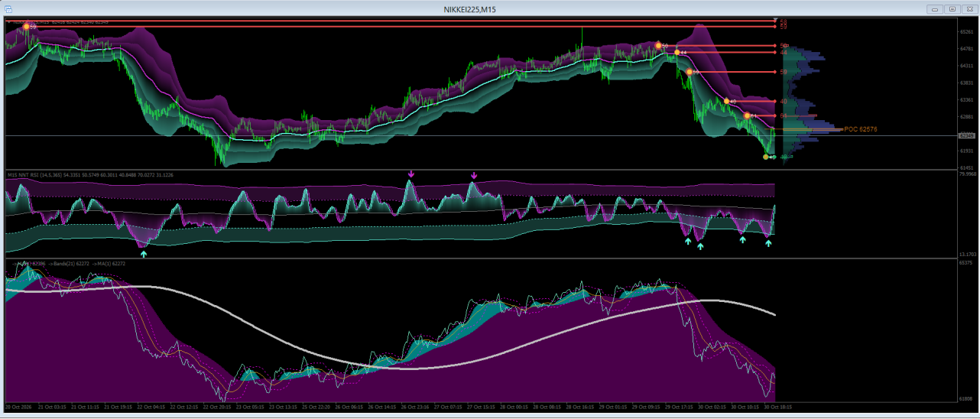
Task: Restore the chart window using the middle title-bar button
Action: click(952, 9)
